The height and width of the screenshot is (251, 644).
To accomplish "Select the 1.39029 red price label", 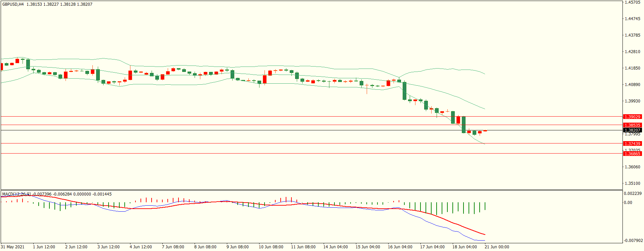I will coord(632,117).
